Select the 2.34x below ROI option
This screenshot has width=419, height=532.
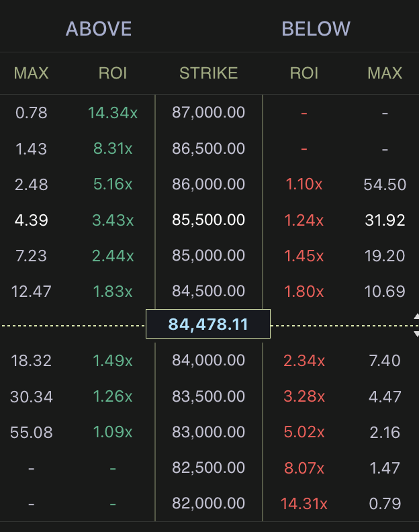click(x=304, y=361)
